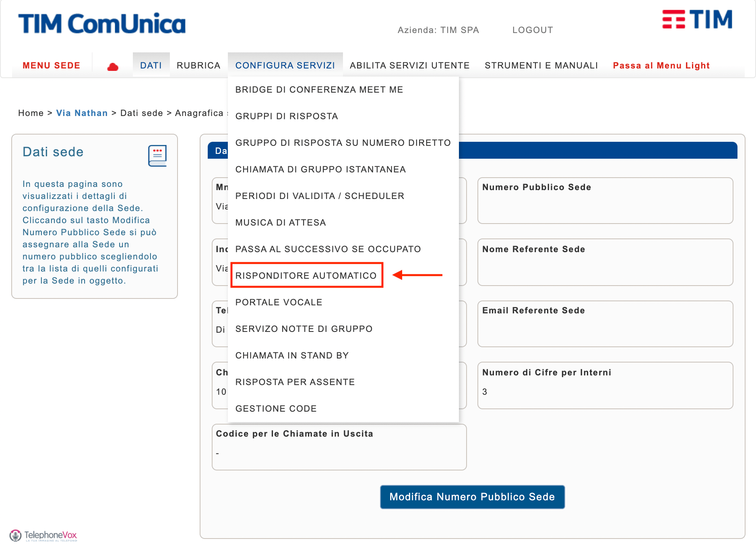
Task: Click the Dati sede book icon
Action: coord(157,155)
